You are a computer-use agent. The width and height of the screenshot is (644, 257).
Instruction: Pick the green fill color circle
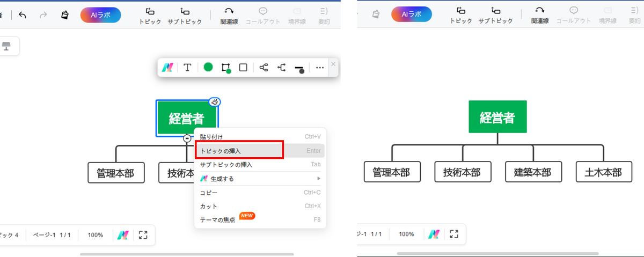(x=208, y=67)
